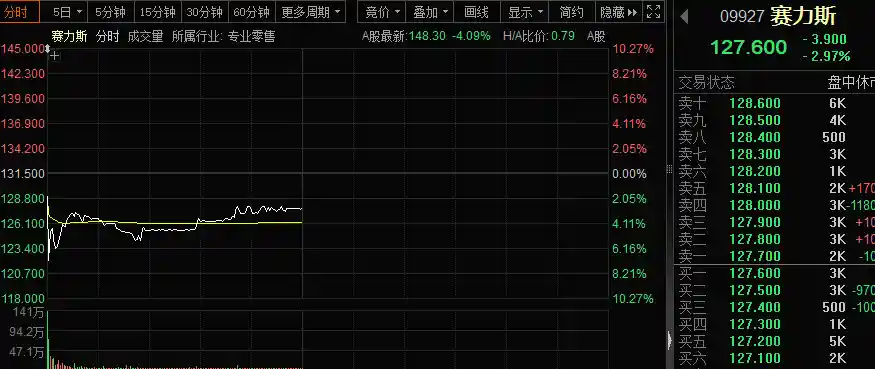Click the lower panel collapse arrow handle

point(670,340)
